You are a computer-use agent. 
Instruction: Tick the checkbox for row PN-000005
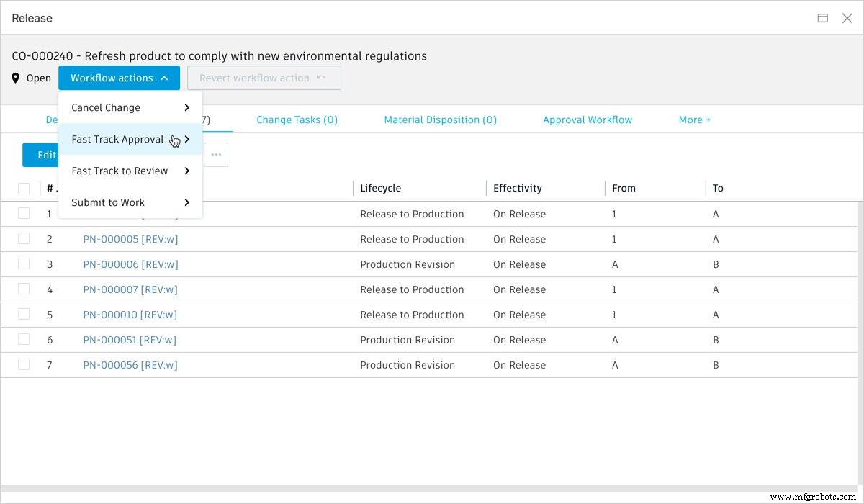(x=24, y=238)
